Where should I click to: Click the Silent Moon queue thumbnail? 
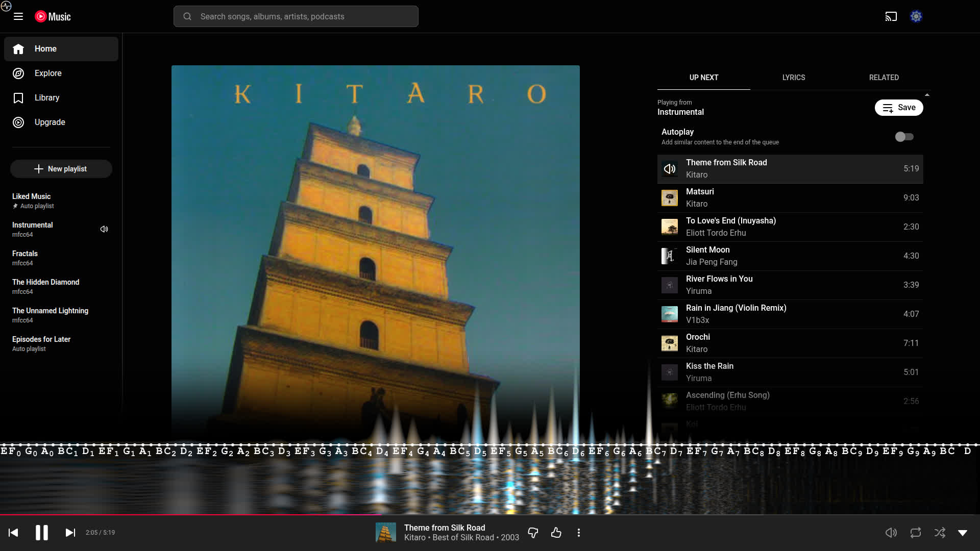coord(670,256)
